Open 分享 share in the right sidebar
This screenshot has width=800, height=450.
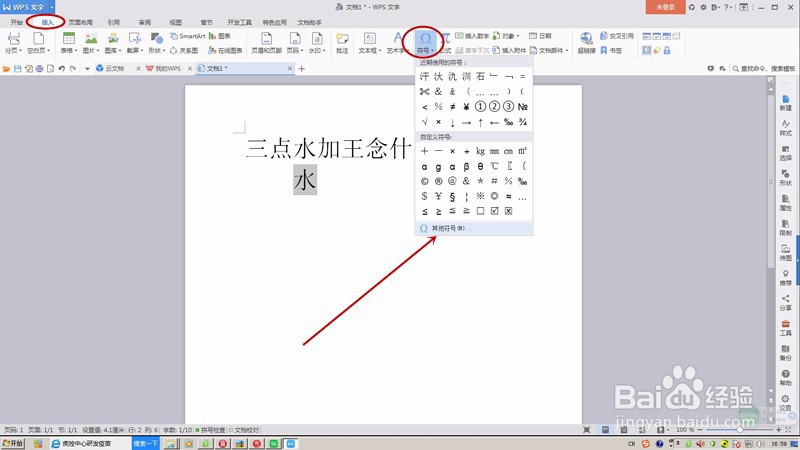[786, 303]
